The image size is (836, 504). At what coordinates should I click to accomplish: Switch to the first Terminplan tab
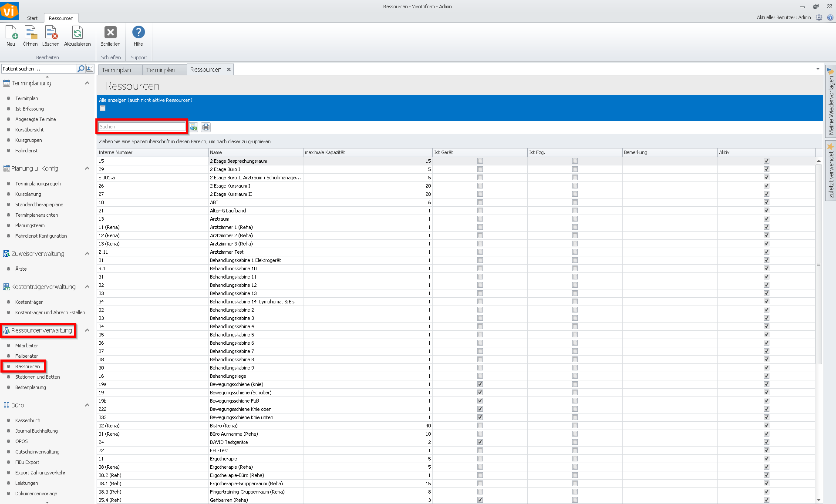tap(116, 70)
